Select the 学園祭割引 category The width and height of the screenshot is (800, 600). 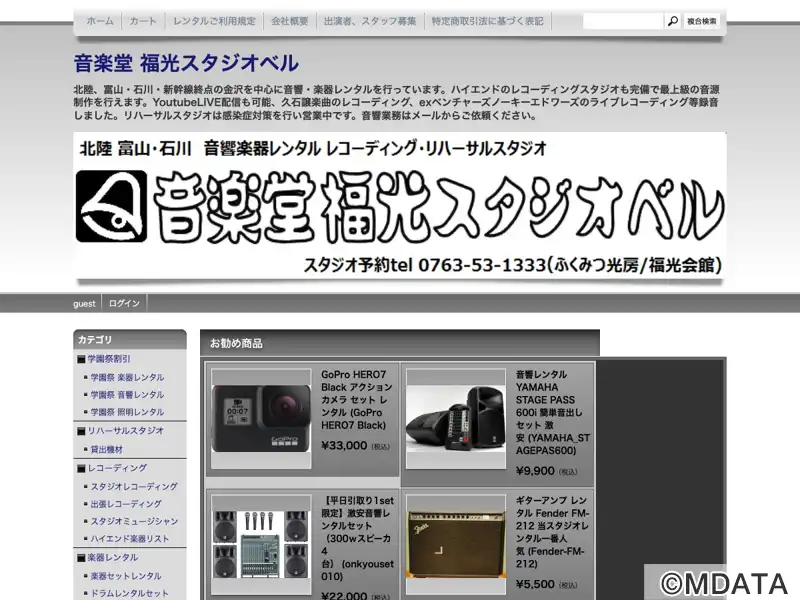pyautogui.click(x=109, y=359)
